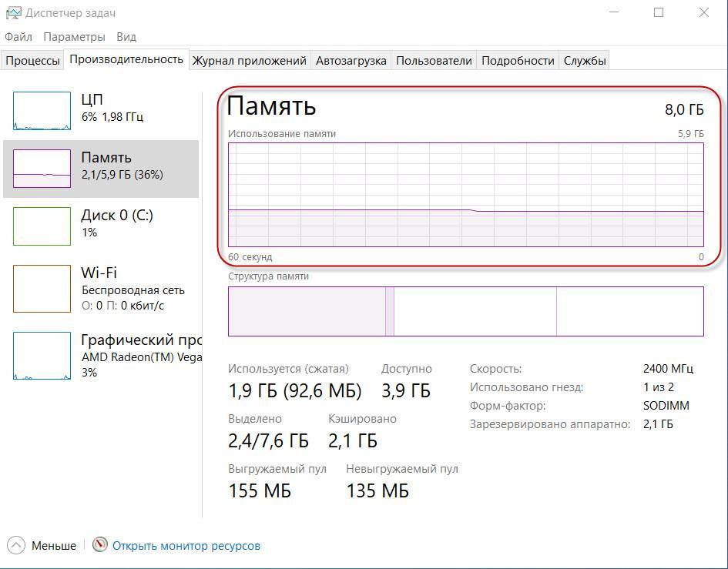Select the ЦП mini graph thumbnail
This screenshot has height=569, width=728.
click(42, 111)
